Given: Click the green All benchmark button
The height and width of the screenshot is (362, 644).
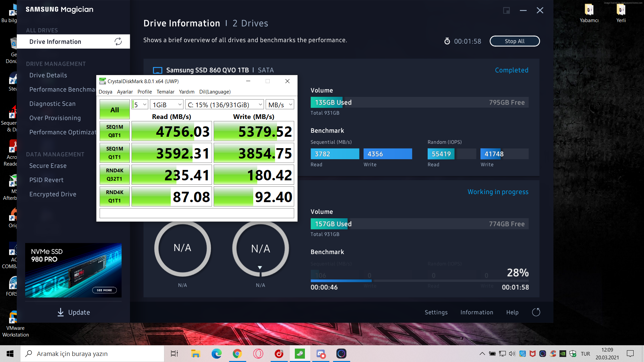Looking at the screenshot, I should 114,110.
